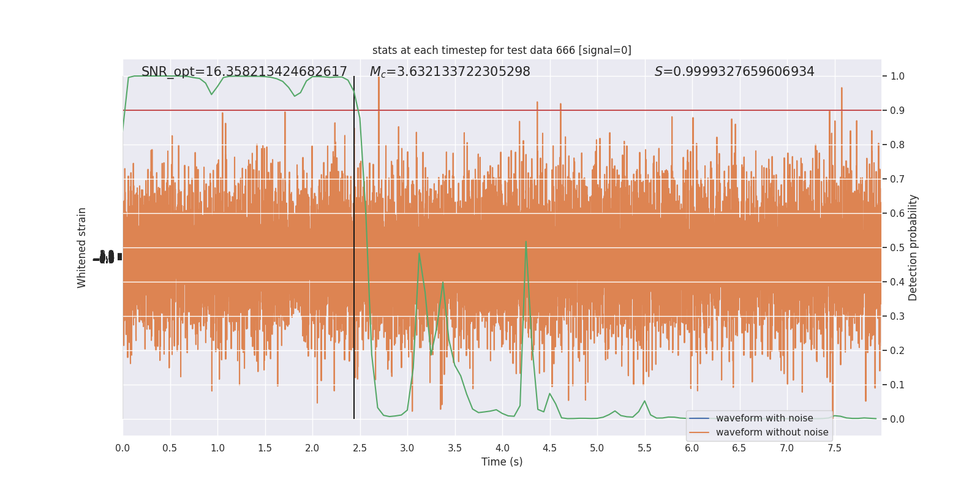Image resolution: width=980 pixels, height=490 pixels.
Task: Click x-axis tick label 1.5
Action: coord(265,448)
